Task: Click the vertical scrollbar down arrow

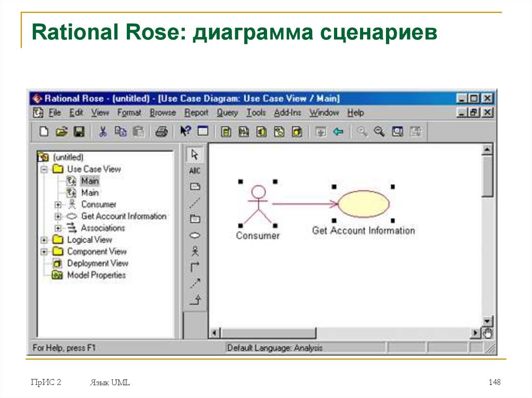Action: coord(487,321)
